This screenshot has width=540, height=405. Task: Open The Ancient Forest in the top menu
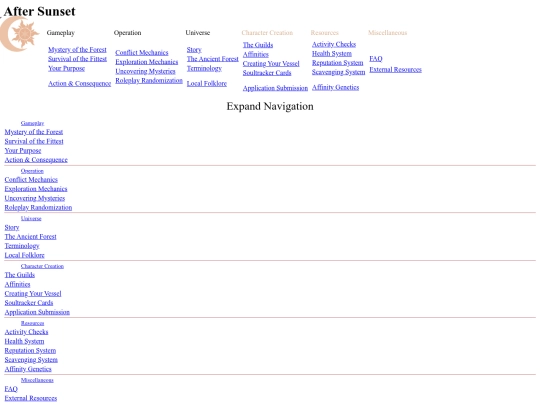[x=213, y=59]
